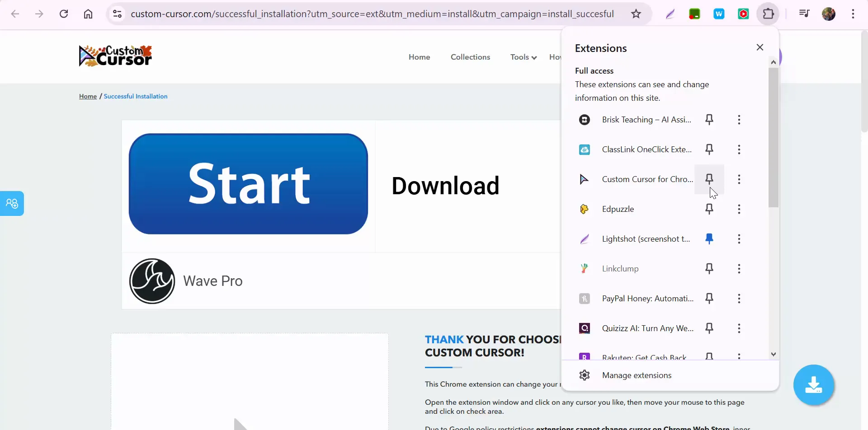
Task: Open more options for Custom Cursor
Action: pyautogui.click(x=739, y=179)
